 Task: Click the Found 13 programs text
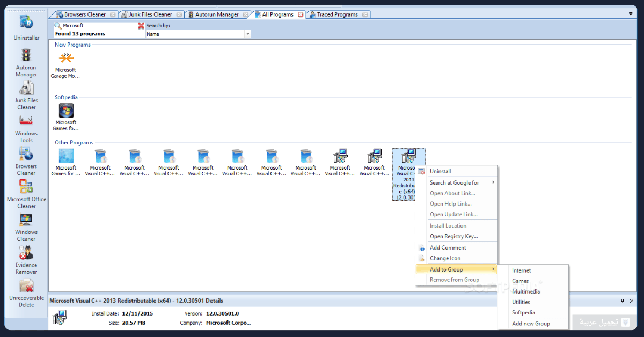click(80, 34)
